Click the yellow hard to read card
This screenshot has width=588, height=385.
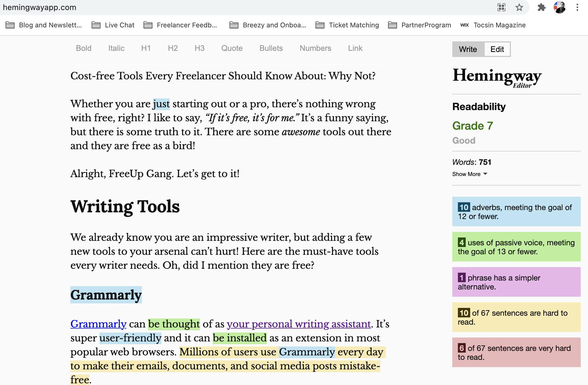516,317
